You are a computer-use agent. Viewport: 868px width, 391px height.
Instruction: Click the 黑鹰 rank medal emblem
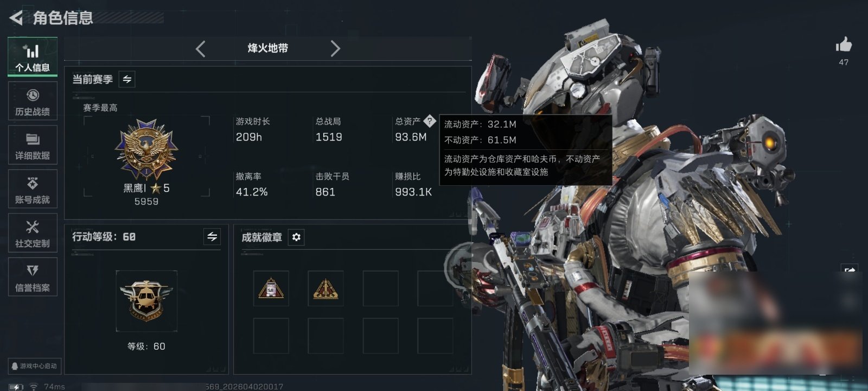pyautogui.click(x=146, y=150)
